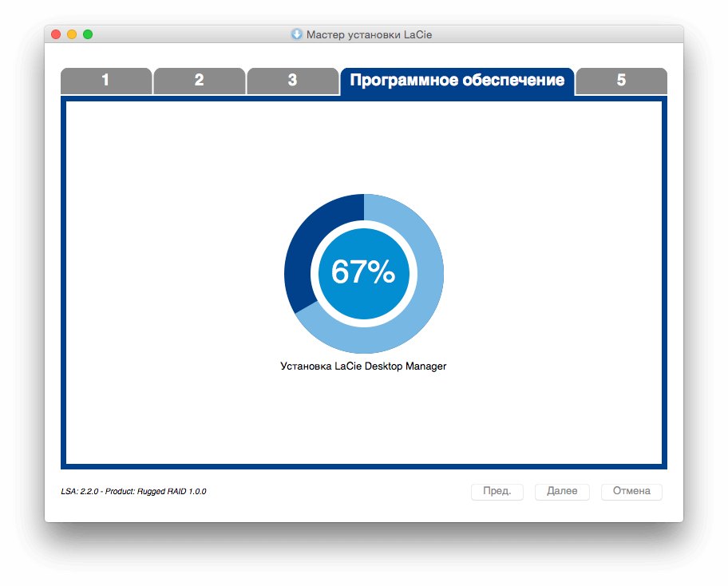
Task: Maximize the window using green button
Action: (88, 34)
